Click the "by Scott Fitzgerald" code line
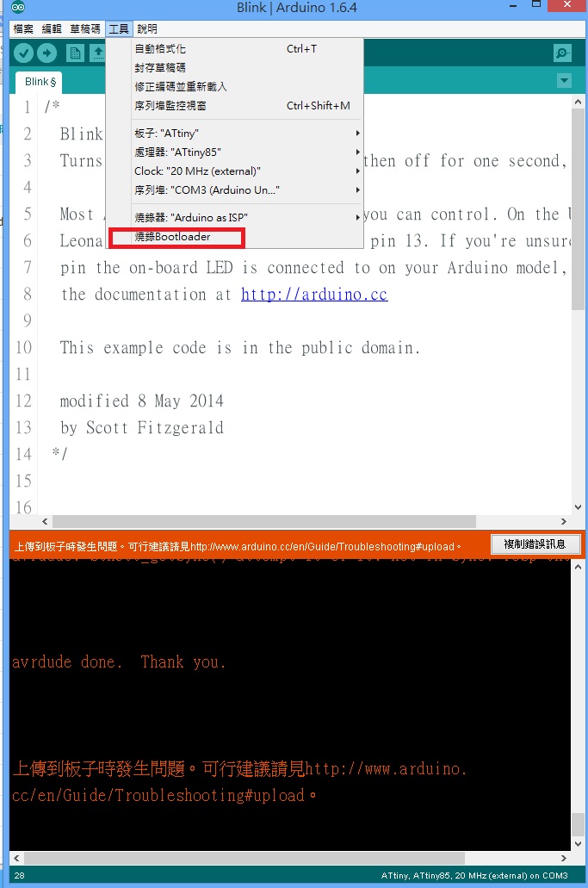Image resolution: width=588 pixels, height=888 pixels. [x=141, y=427]
